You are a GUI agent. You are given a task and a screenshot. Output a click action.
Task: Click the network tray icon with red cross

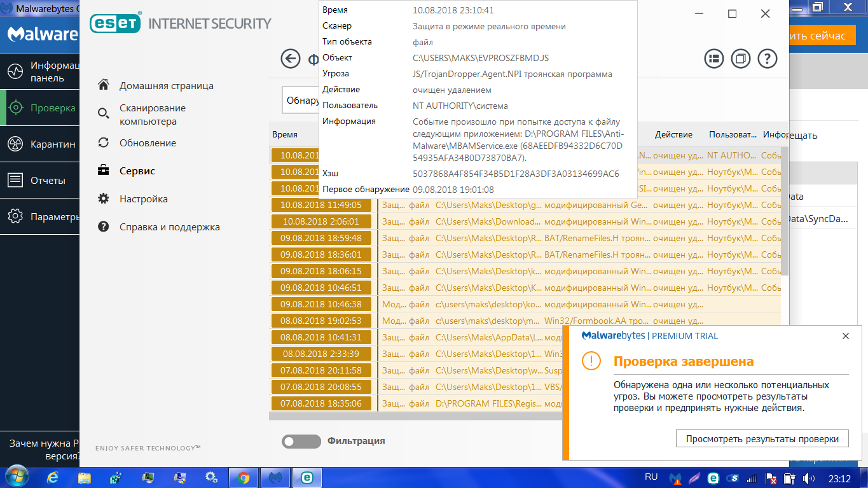pos(771,477)
